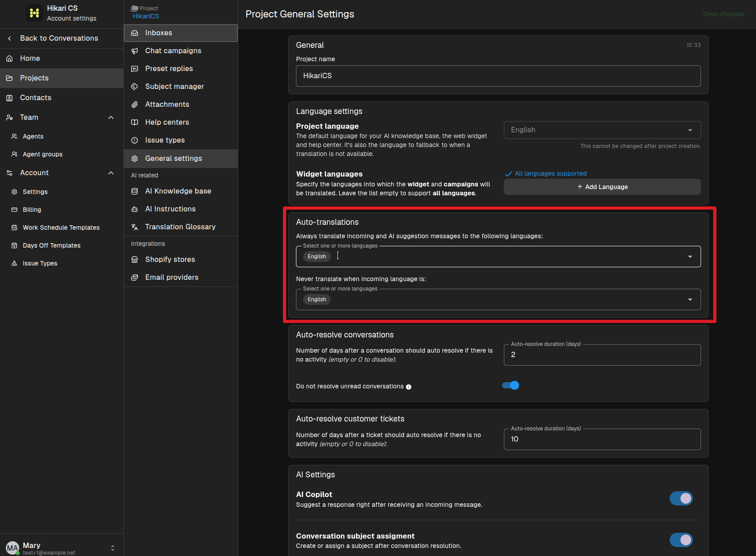This screenshot has width=756, height=556.
Task: Open Account Settings in sidebar
Action: tap(62, 192)
